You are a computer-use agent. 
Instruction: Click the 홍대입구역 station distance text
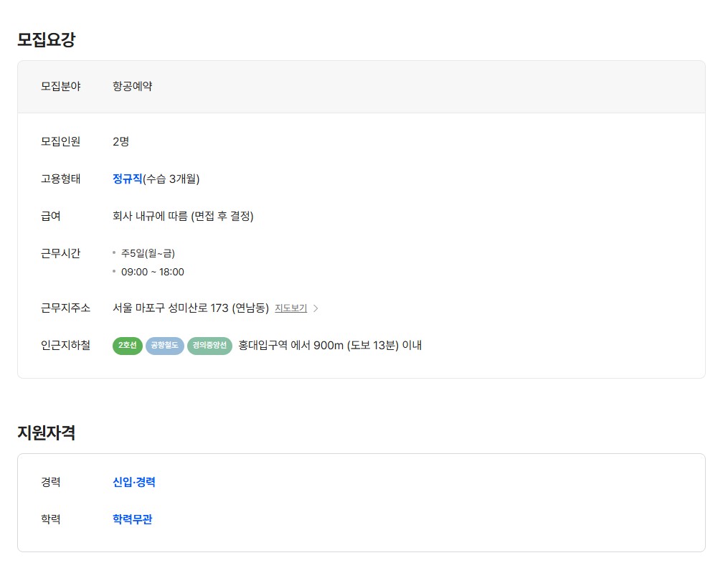pos(330,346)
